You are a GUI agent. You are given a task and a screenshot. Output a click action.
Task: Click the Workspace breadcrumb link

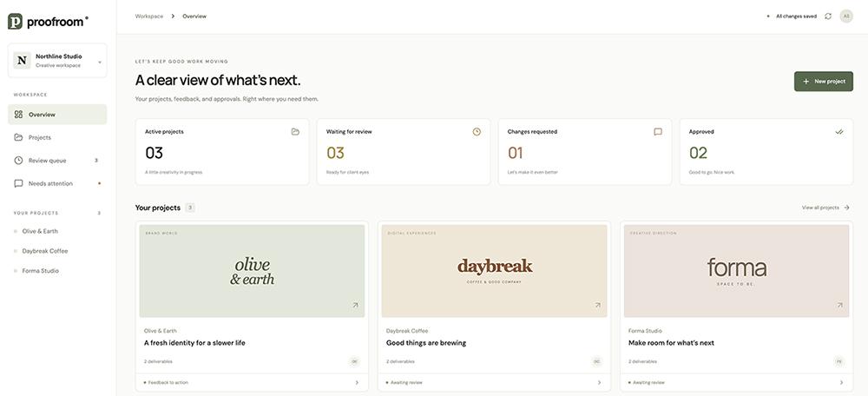pyautogui.click(x=149, y=16)
